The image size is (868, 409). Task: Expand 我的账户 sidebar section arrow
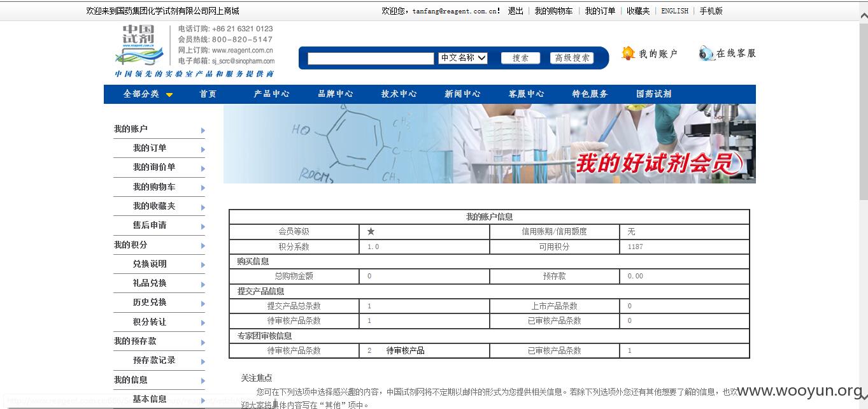[x=203, y=131]
